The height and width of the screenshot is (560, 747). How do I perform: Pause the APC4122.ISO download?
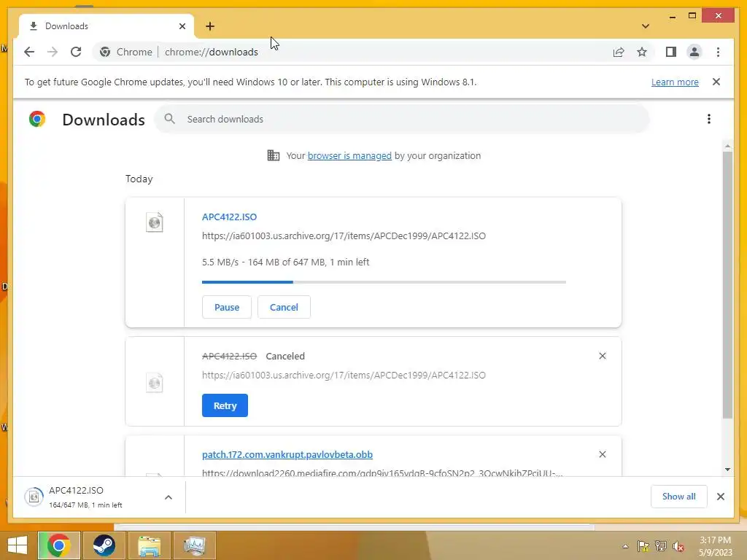coord(226,307)
